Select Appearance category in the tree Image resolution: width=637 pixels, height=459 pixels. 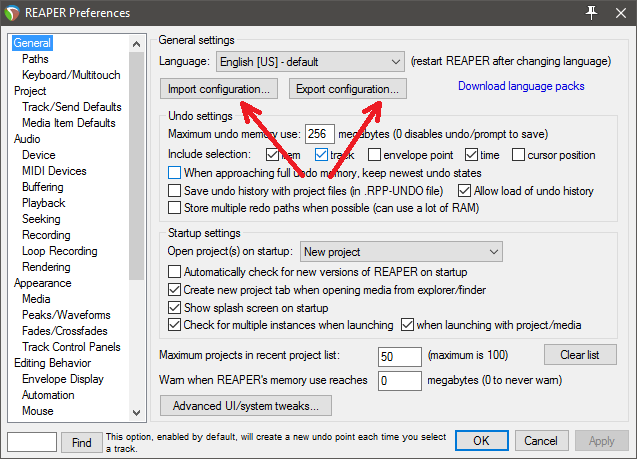[x=43, y=283]
